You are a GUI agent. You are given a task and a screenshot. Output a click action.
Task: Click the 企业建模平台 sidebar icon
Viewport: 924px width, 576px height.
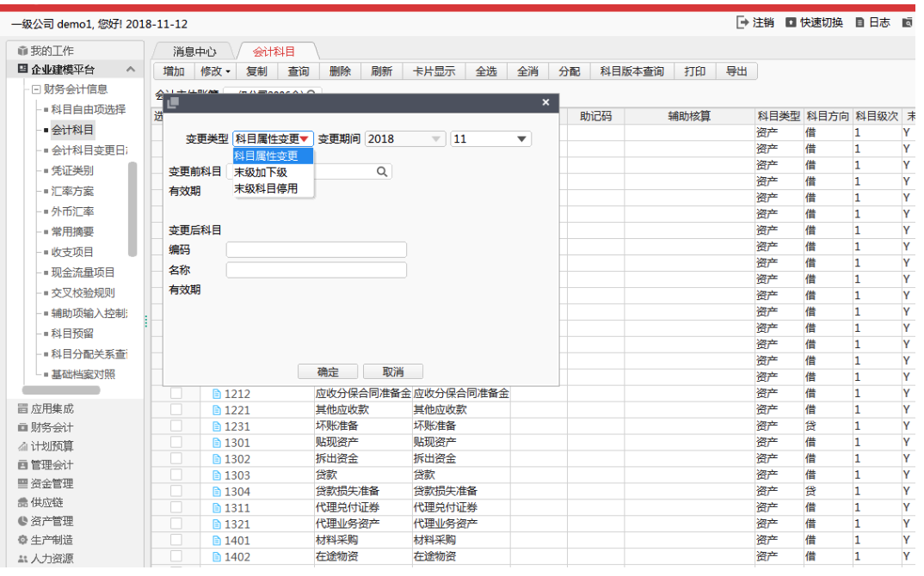(x=23, y=69)
